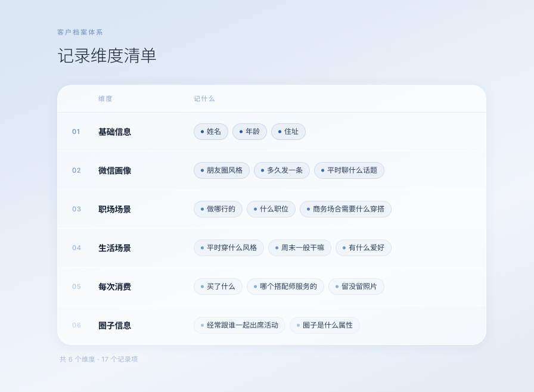This screenshot has width=534, height=392.
Task: Click the 记录维度清单 page title
Action: tap(107, 55)
